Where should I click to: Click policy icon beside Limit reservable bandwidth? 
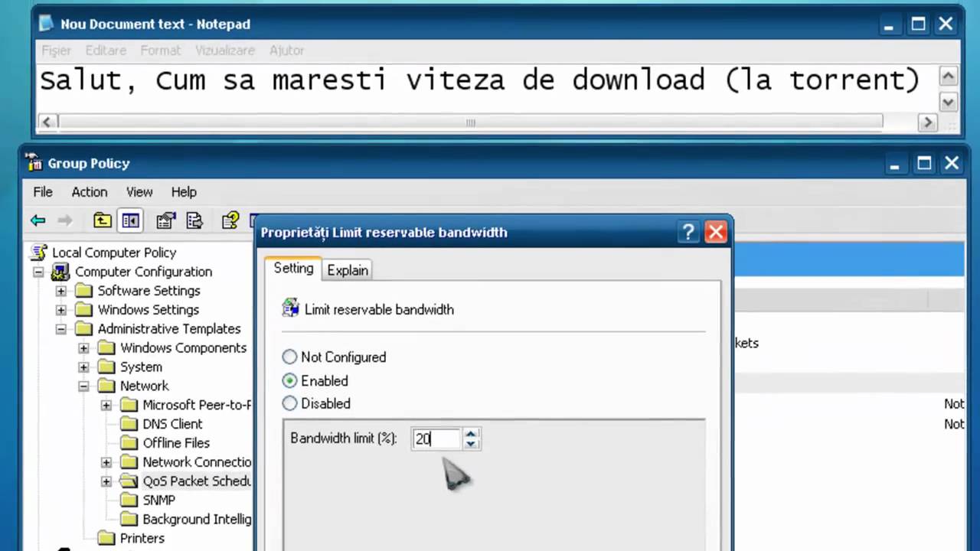[x=290, y=308]
